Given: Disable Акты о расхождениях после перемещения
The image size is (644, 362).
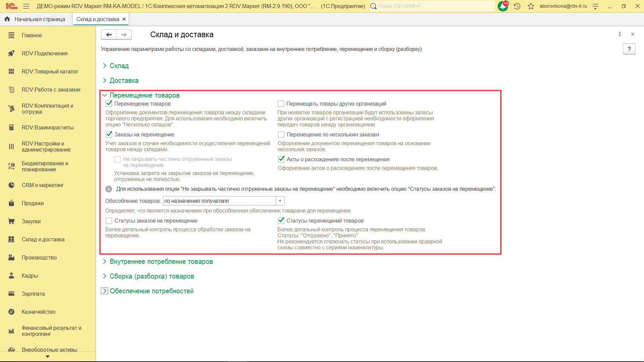Looking at the screenshot, I should (x=281, y=159).
